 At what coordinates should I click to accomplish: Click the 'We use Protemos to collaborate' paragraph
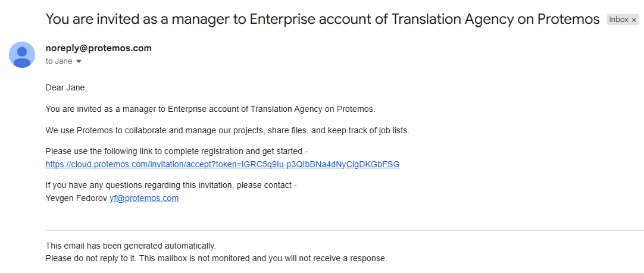227,130
